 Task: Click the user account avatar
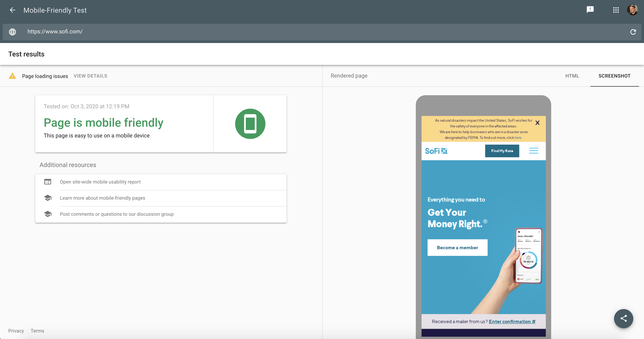632,10
